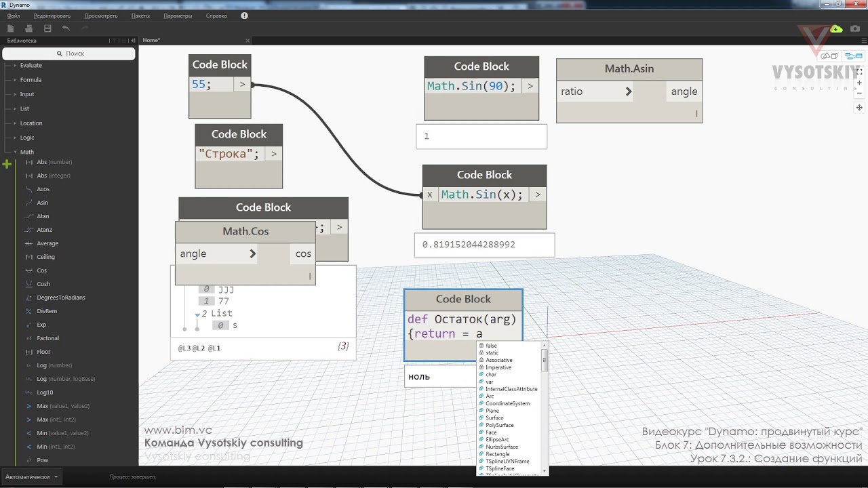Click the exclamation notification icon in menu bar
The image size is (868, 488).
pyautogui.click(x=244, y=16)
